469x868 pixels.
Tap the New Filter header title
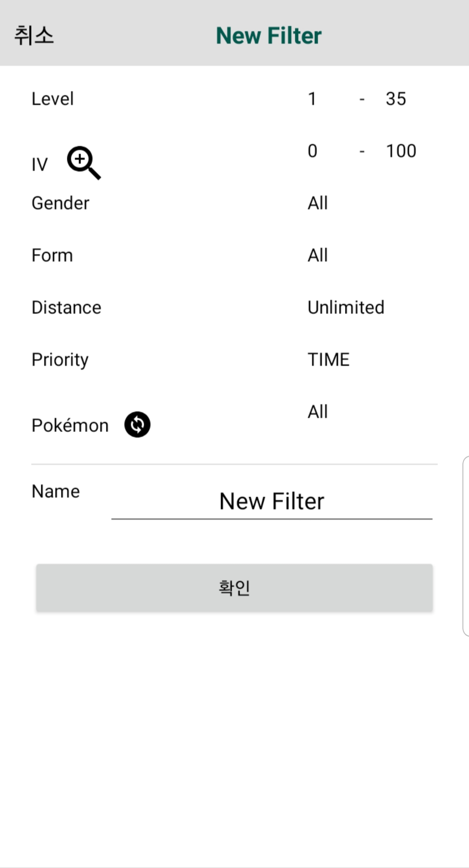(x=269, y=35)
